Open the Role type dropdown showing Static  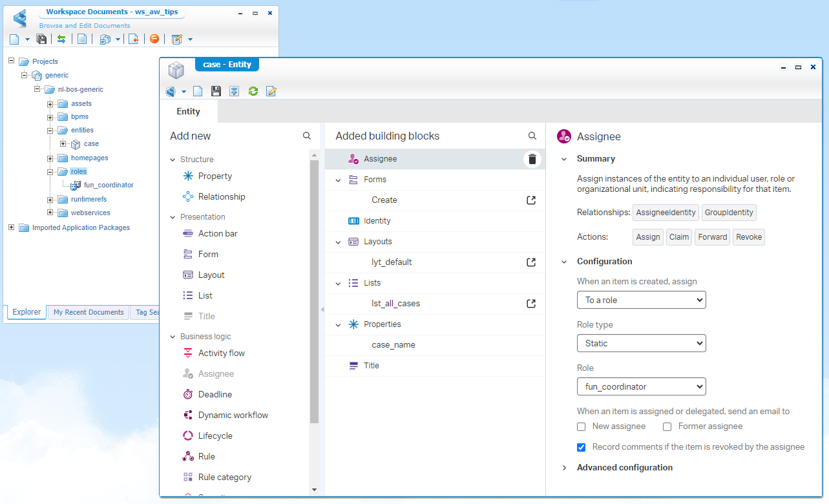coord(641,343)
